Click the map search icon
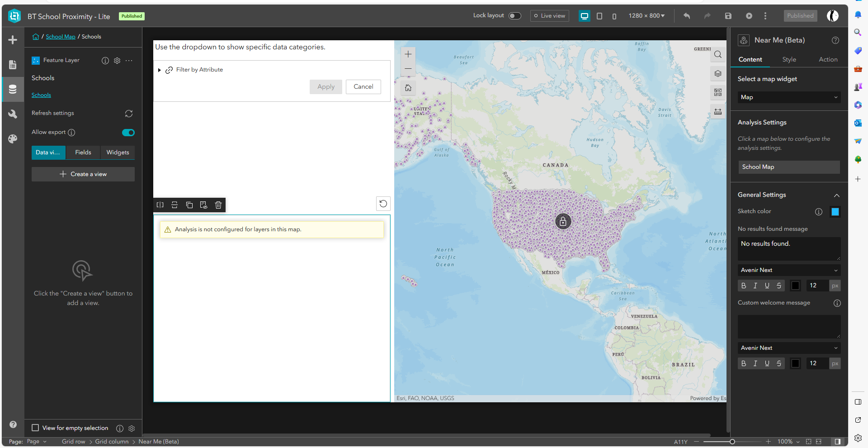The height and width of the screenshot is (448, 868). tap(718, 55)
